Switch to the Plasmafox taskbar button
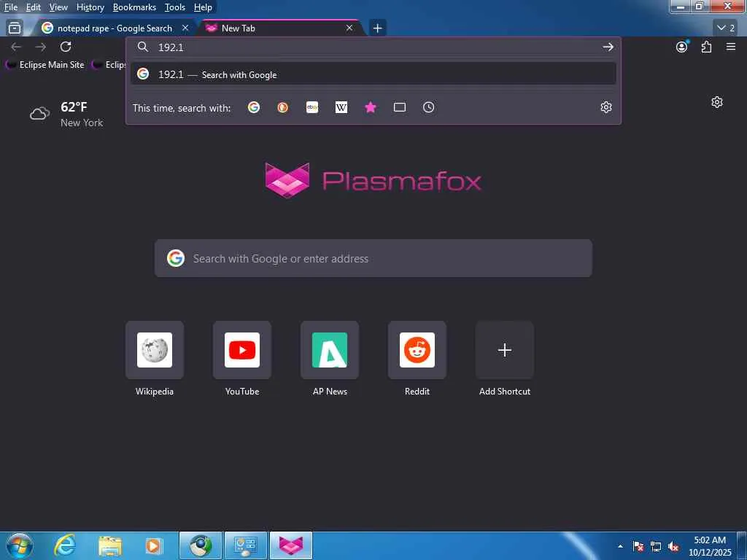Viewport: 747px width, 560px height. (x=291, y=545)
